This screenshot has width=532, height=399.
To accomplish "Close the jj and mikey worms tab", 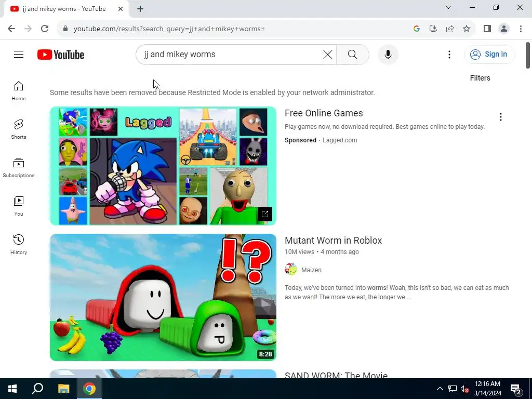I will pyautogui.click(x=121, y=9).
